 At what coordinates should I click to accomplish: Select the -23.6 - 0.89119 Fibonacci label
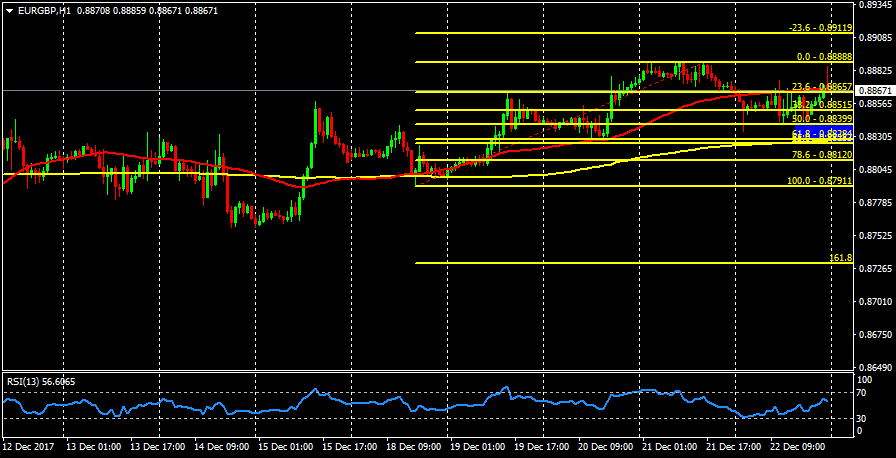point(820,28)
